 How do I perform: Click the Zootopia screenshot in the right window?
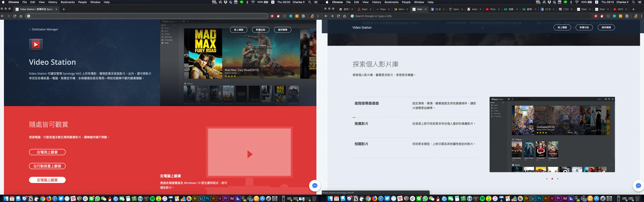[x=552, y=135]
